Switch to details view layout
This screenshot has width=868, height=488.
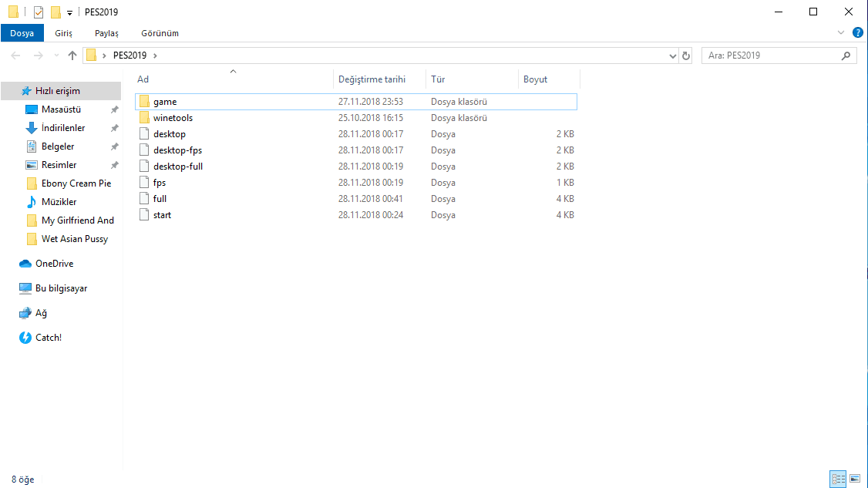coord(838,479)
